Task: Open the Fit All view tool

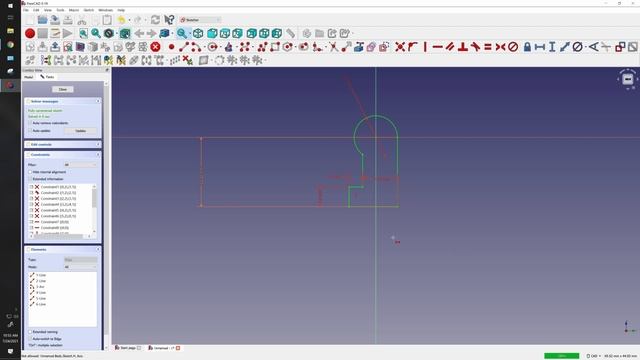Action: click(83, 33)
